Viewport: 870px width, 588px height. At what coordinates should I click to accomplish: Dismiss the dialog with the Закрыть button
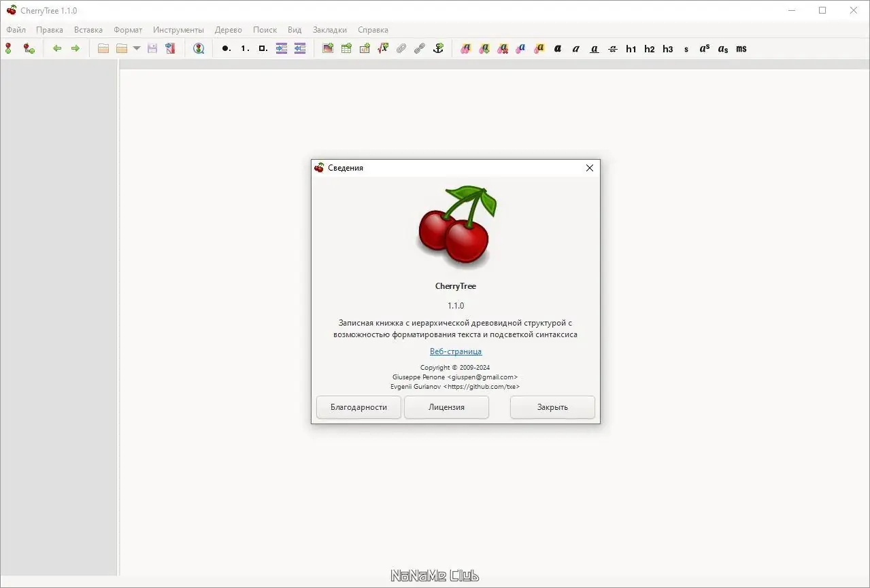[x=552, y=407]
